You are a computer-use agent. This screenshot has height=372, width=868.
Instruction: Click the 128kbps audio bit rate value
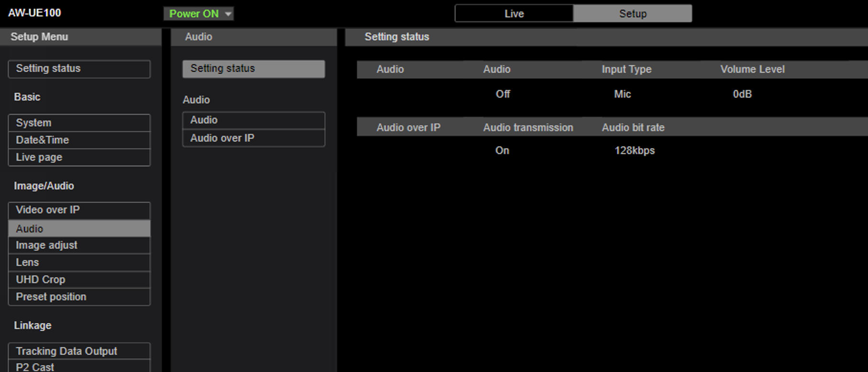634,150
